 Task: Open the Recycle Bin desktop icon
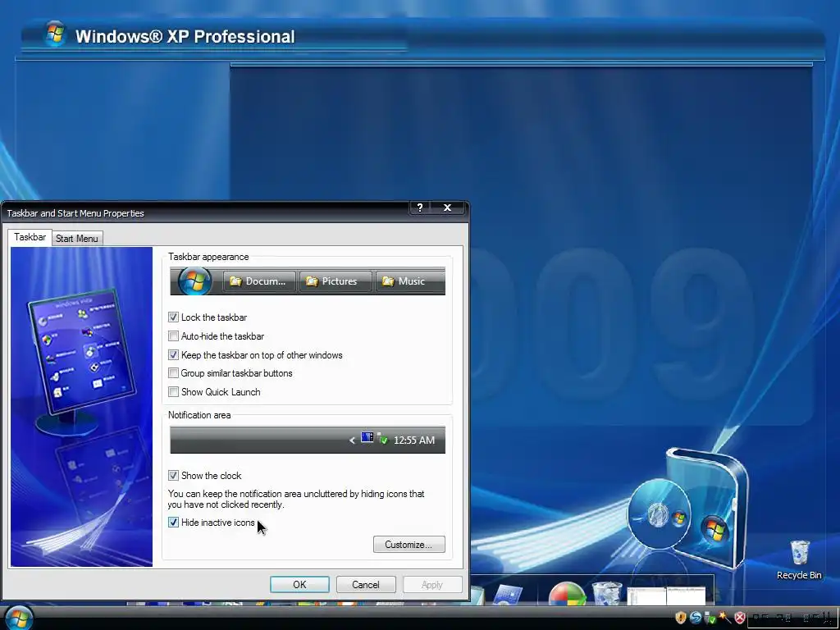coord(799,559)
